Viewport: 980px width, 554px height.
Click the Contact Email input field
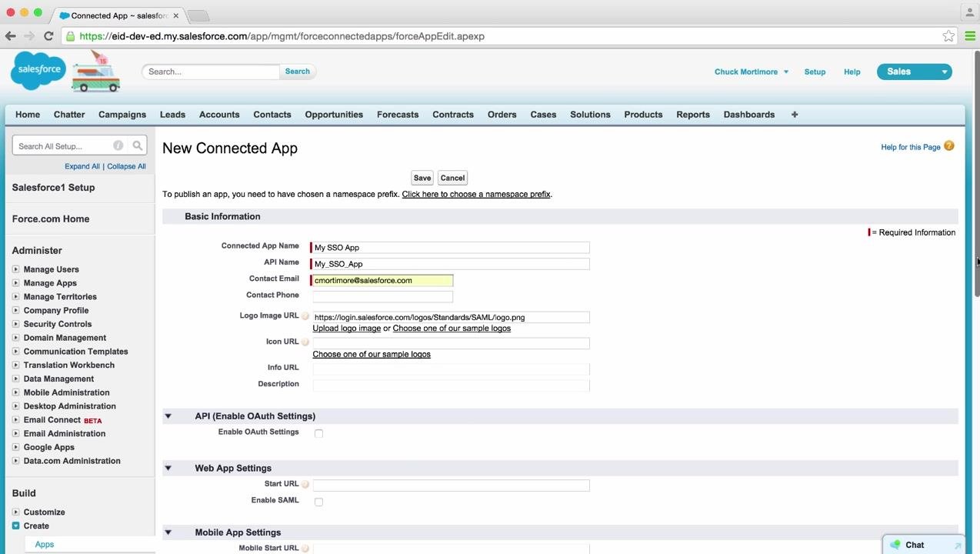(382, 281)
